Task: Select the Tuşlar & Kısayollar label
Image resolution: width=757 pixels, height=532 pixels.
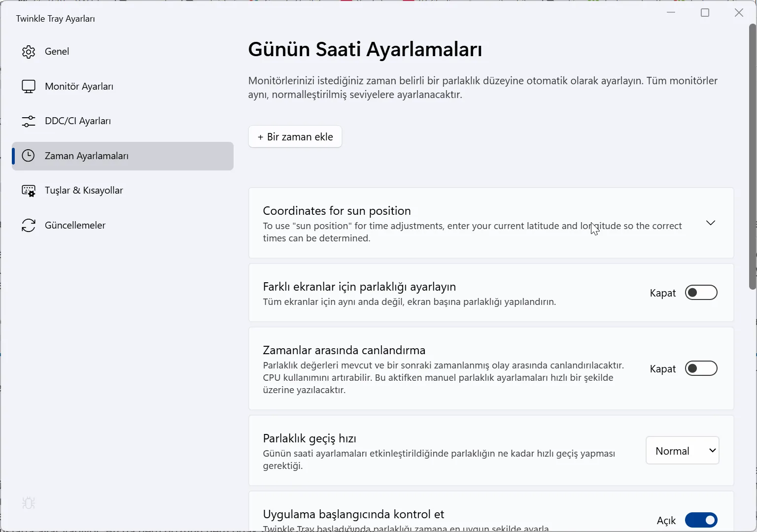Action: 84,191
